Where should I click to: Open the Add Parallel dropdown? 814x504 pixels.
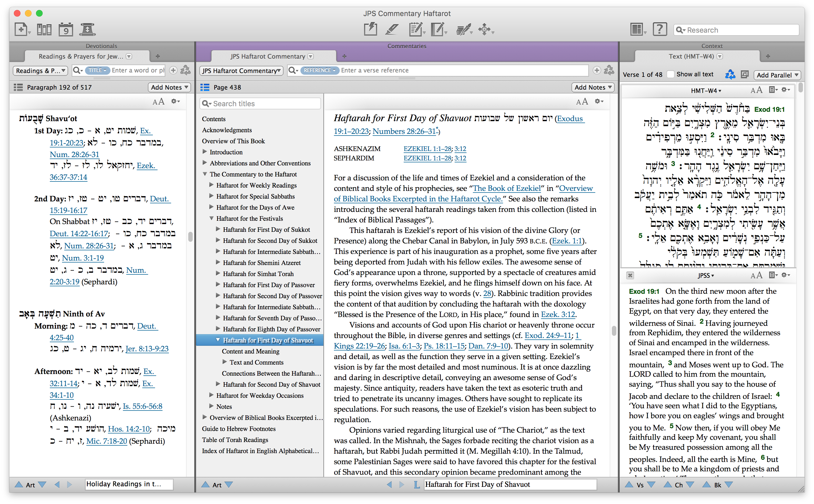click(x=777, y=75)
